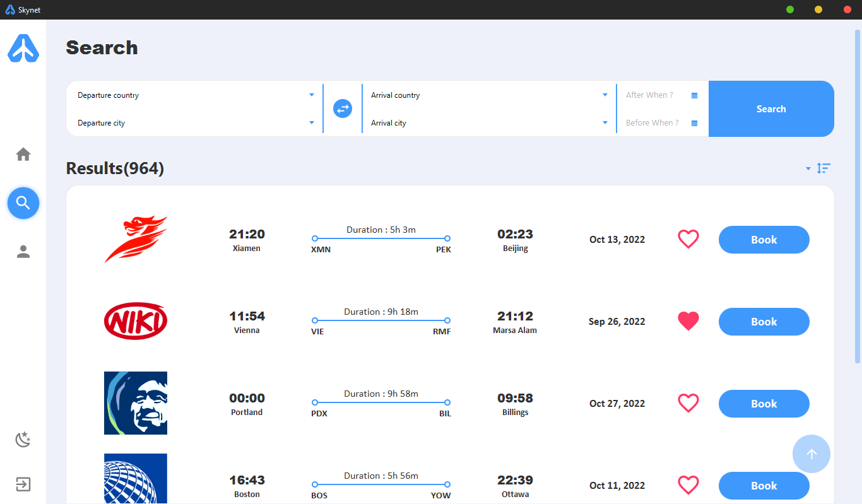Click 'Duration : 5h 56m' text

381,476
